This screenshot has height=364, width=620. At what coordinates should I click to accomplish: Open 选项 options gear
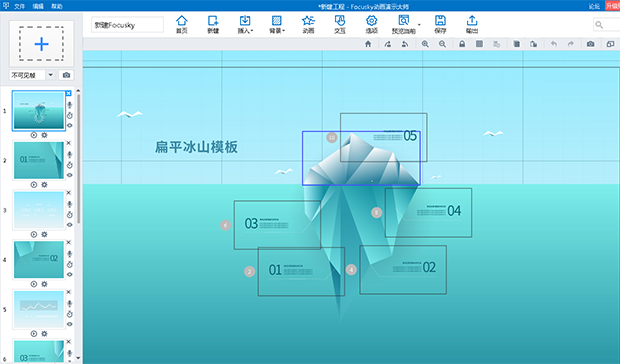371,25
